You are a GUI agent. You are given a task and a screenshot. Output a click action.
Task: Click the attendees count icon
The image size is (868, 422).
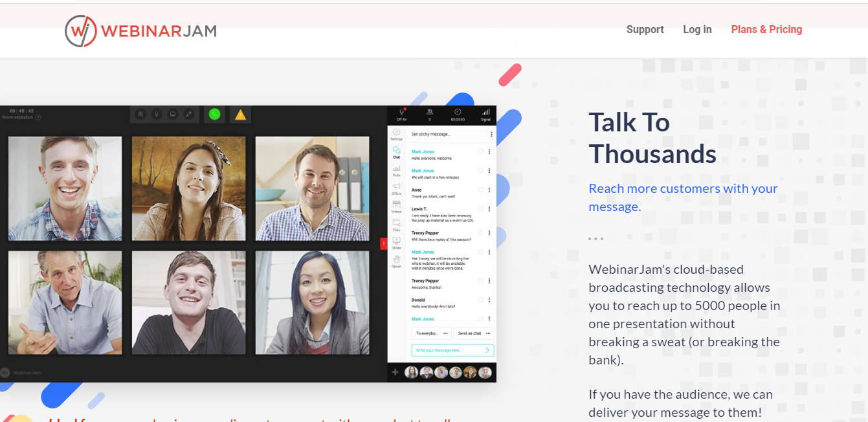pyautogui.click(x=430, y=112)
